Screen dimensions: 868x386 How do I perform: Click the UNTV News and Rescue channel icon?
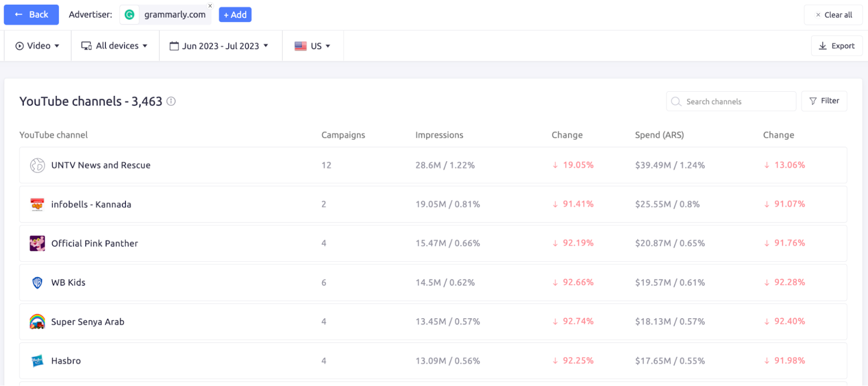[37, 165]
